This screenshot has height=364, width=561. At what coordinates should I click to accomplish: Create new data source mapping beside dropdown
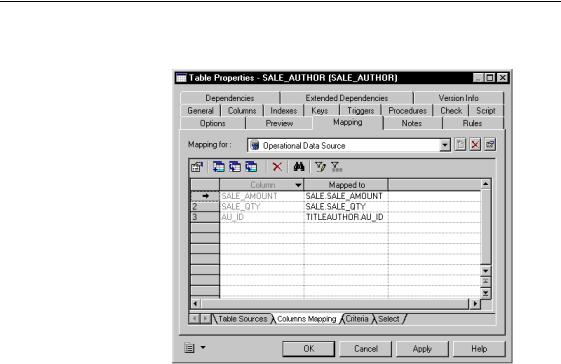[x=460, y=145]
